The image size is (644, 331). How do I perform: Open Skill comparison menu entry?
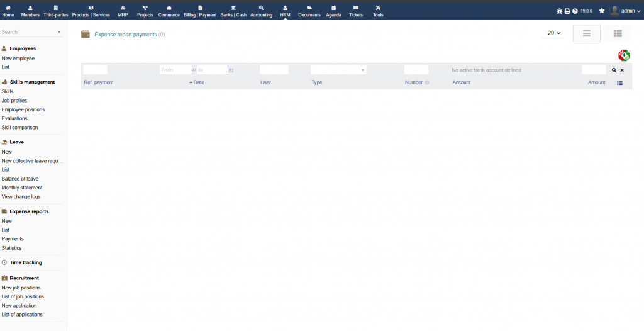point(19,128)
